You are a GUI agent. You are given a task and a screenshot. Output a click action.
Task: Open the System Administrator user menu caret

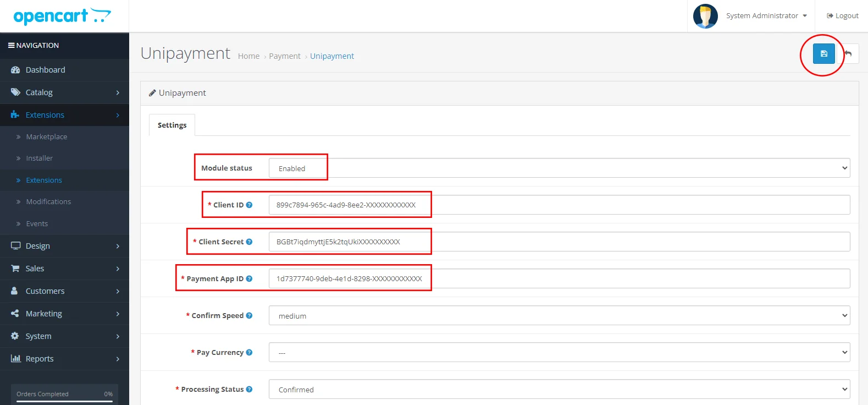805,16
